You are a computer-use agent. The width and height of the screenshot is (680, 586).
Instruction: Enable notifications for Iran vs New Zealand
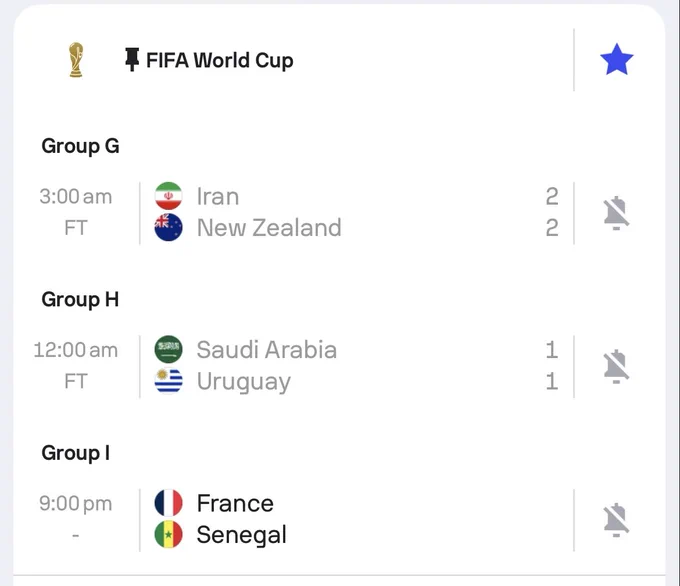click(616, 213)
